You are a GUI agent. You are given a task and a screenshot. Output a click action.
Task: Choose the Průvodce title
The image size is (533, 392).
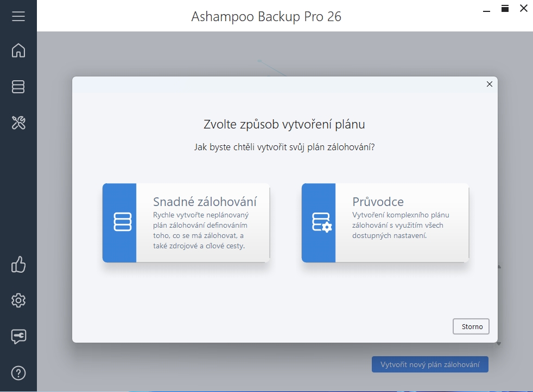tap(378, 202)
